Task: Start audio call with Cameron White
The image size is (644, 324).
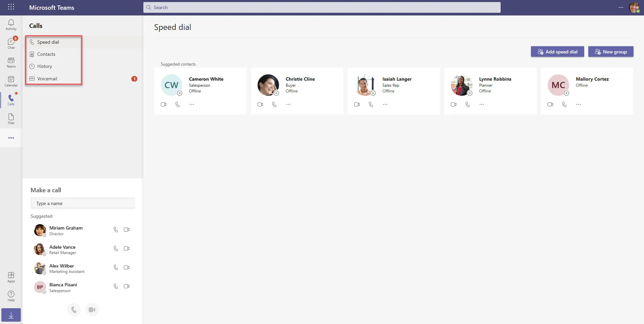Action: pyautogui.click(x=178, y=105)
